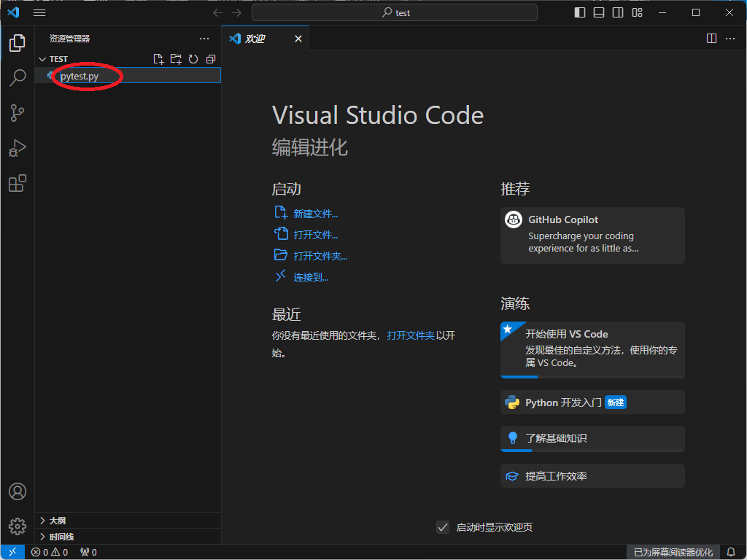Image resolution: width=747 pixels, height=560 pixels.
Task: Customize layout from title bar icon
Action: tap(637, 13)
